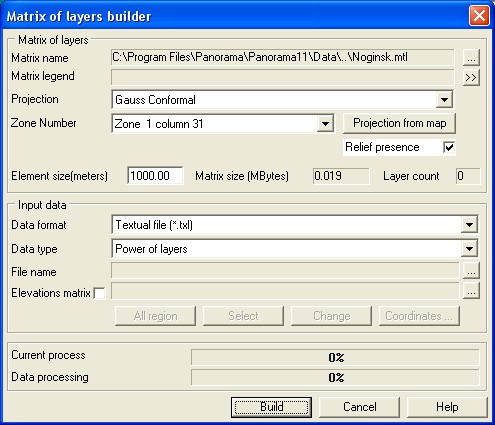Open the Zone Number dropdown

click(x=325, y=124)
